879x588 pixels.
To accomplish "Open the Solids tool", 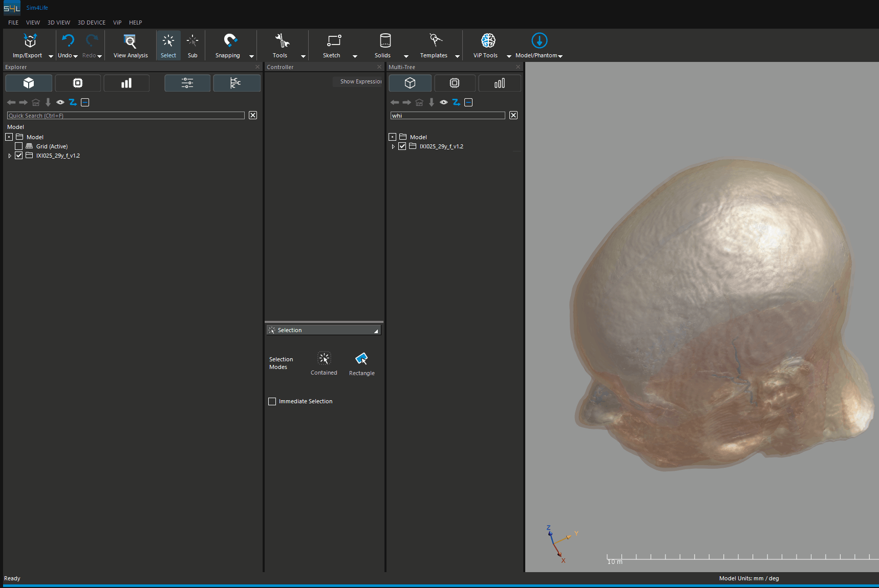I will (x=383, y=45).
